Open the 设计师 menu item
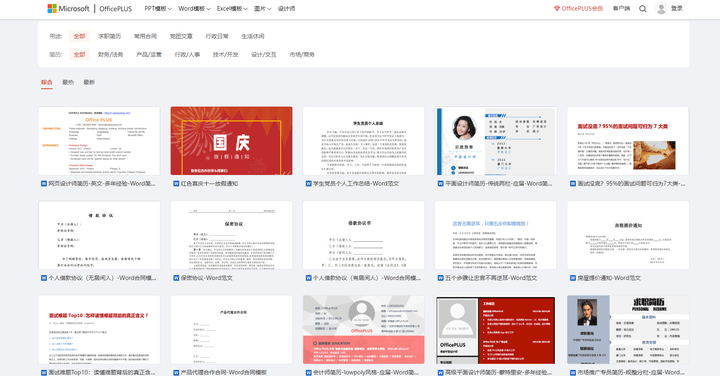The image size is (720, 376). click(287, 9)
